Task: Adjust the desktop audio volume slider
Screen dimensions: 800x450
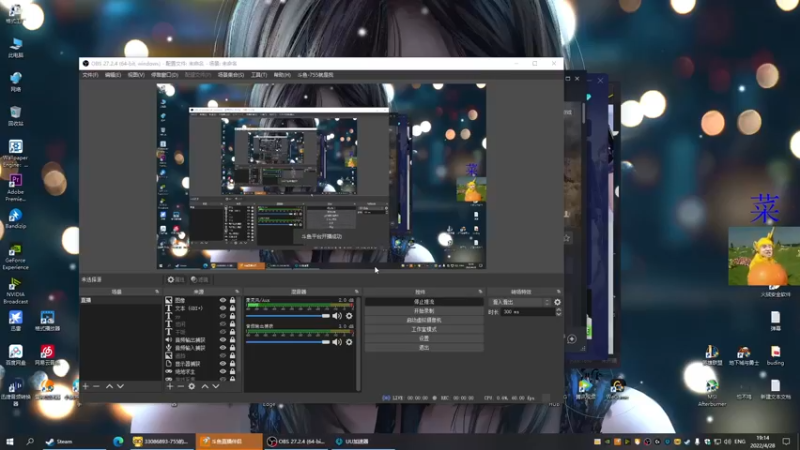Action: pos(288,342)
